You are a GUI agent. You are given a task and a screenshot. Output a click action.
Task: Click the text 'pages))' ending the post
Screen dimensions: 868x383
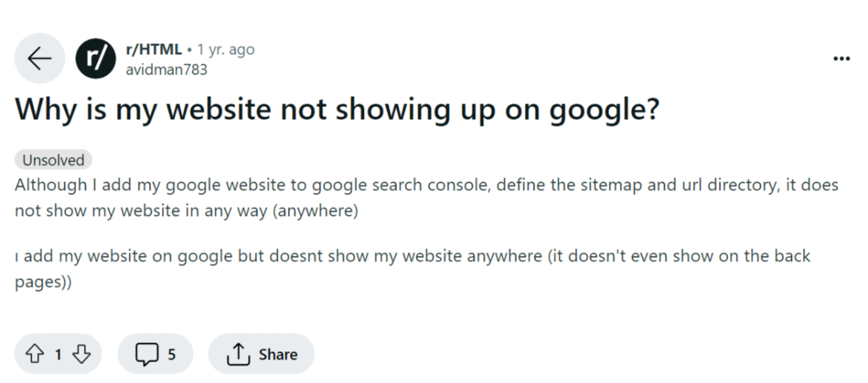point(43,283)
